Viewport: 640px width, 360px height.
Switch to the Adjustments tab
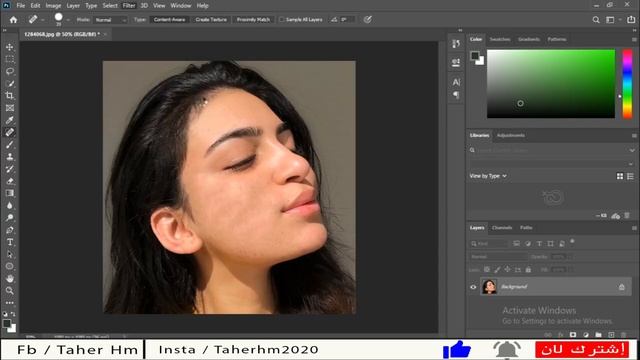tap(511, 136)
